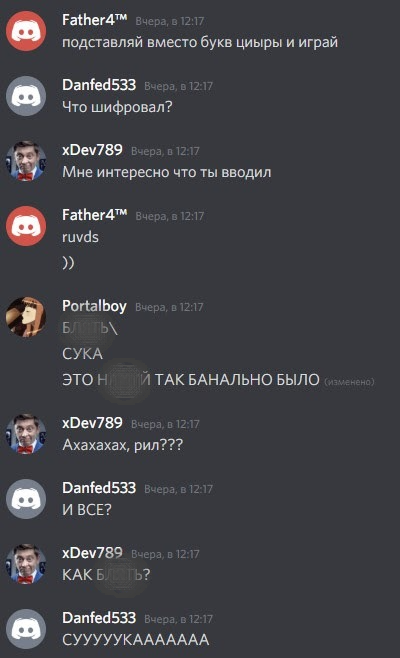Select xDev789 username above 'Ахахахах, рил???'
This screenshot has width=400, height=658.
(92, 423)
